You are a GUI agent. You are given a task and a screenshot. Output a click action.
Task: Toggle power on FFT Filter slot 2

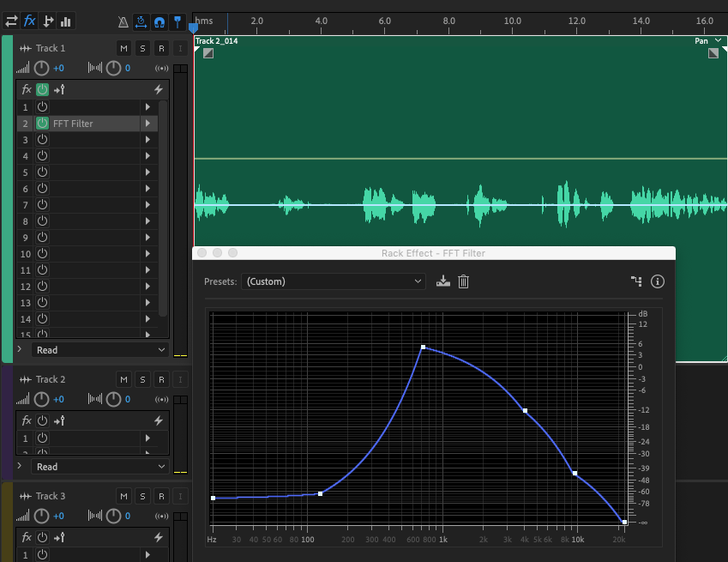(42, 124)
